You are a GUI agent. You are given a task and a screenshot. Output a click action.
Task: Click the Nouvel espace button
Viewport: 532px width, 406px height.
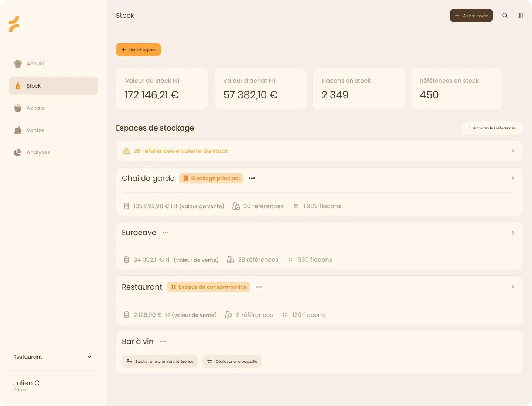coord(139,50)
